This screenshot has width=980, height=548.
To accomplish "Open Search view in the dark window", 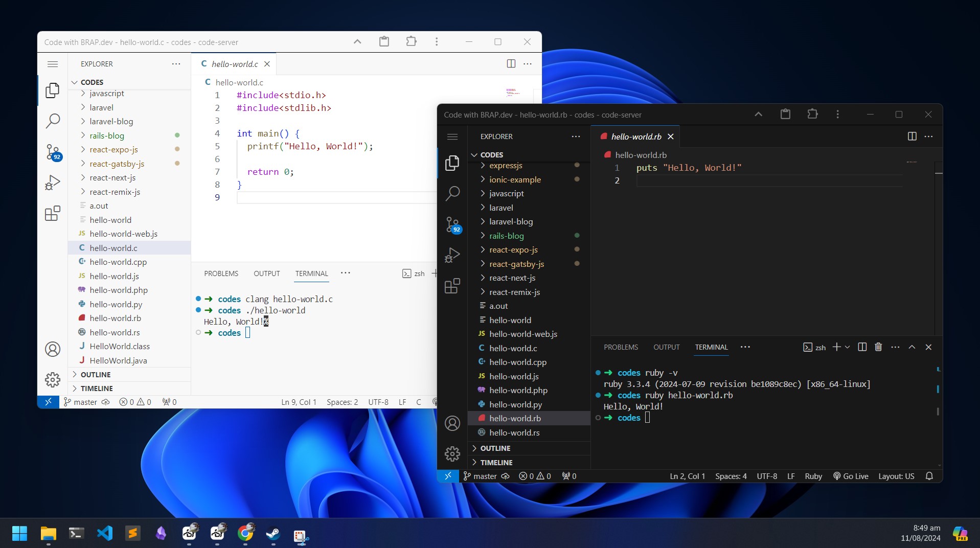I will pos(452,193).
